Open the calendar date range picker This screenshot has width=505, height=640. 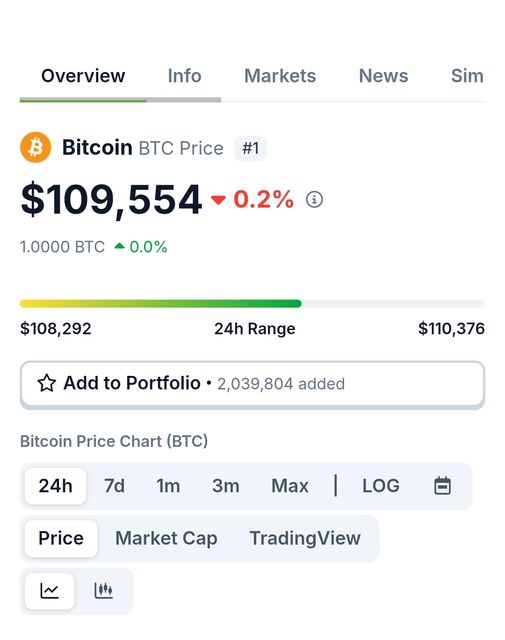pos(442,486)
